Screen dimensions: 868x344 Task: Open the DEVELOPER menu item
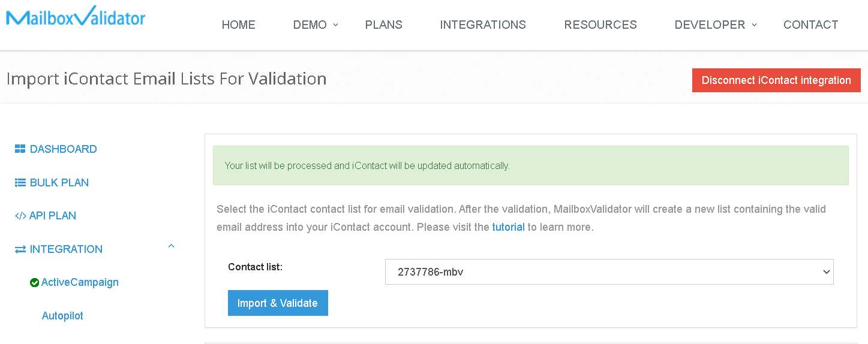(710, 25)
